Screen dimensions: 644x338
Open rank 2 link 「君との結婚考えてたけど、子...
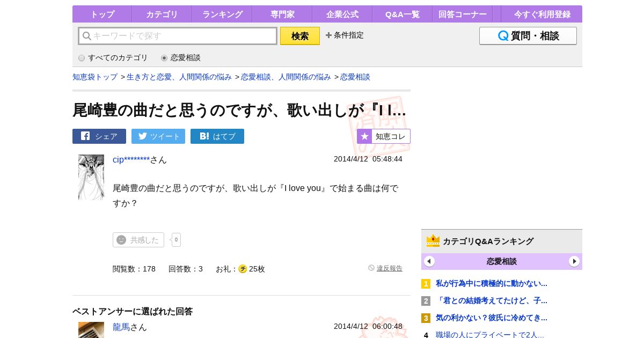(492, 300)
